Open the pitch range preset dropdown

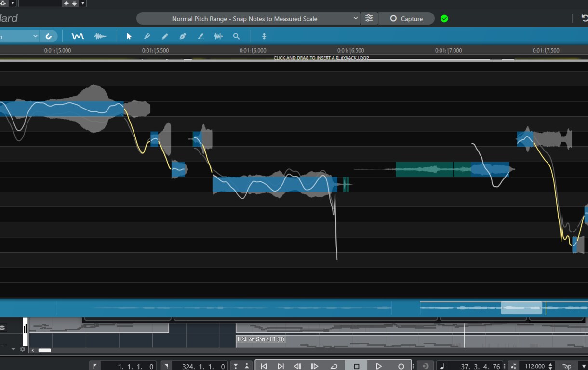[248, 19]
